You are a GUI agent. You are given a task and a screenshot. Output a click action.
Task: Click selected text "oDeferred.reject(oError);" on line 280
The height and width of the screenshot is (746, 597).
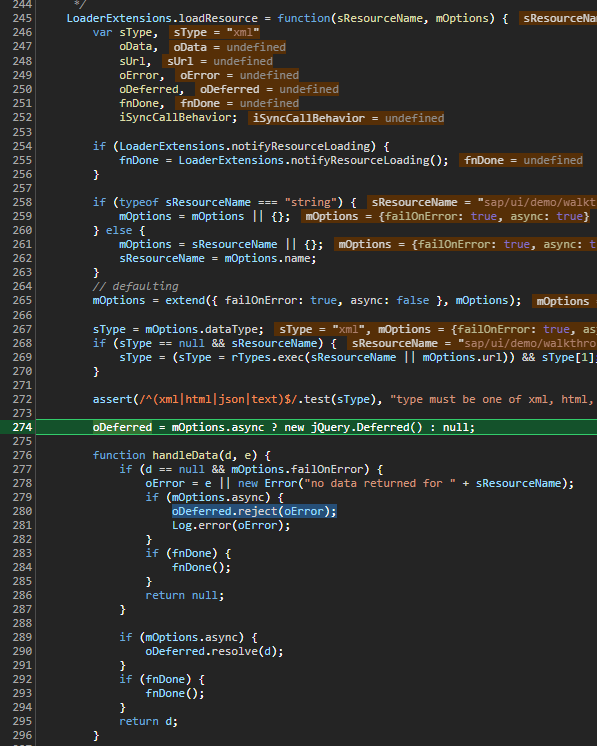click(x=254, y=511)
